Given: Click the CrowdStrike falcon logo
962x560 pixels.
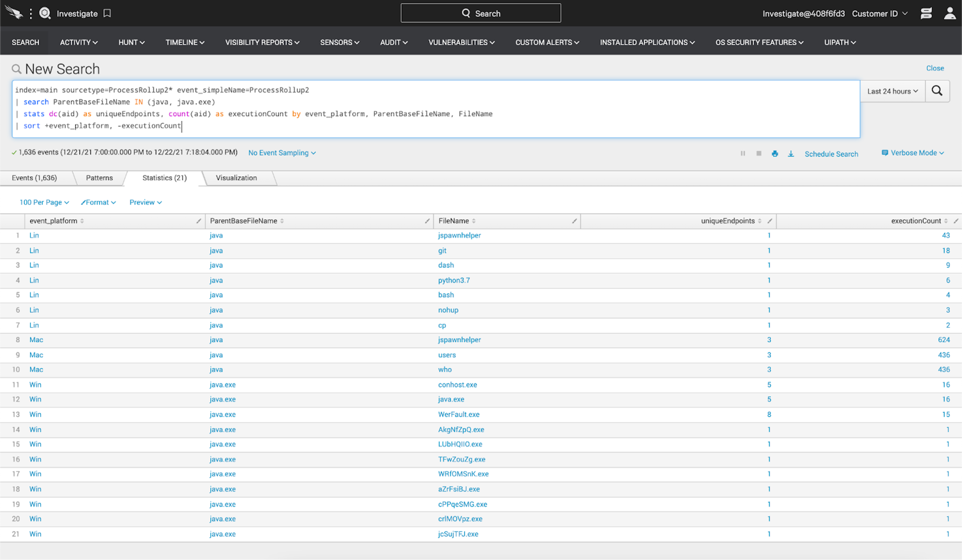Looking at the screenshot, I should pyautogui.click(x=14, y=13).
